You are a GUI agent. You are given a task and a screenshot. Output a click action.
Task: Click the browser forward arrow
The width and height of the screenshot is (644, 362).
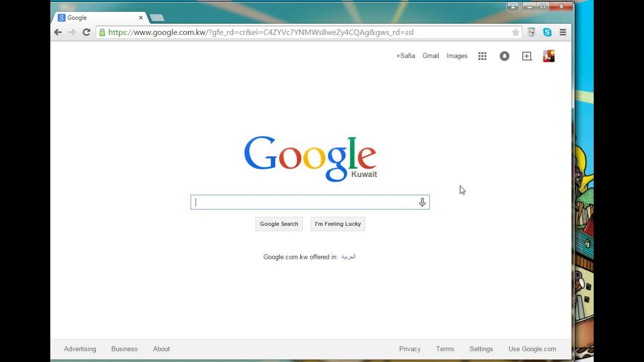click(72, 32)
